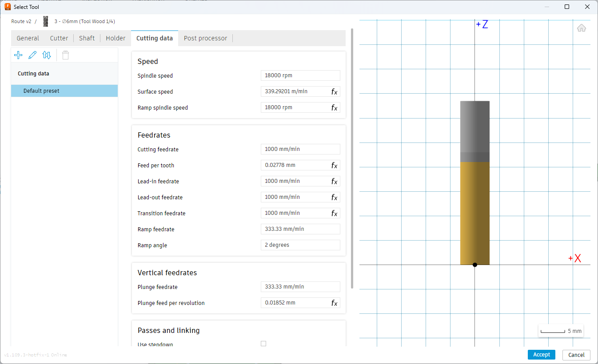Click the tool cutter icon in breadcrumb

[x=45, y=21]
